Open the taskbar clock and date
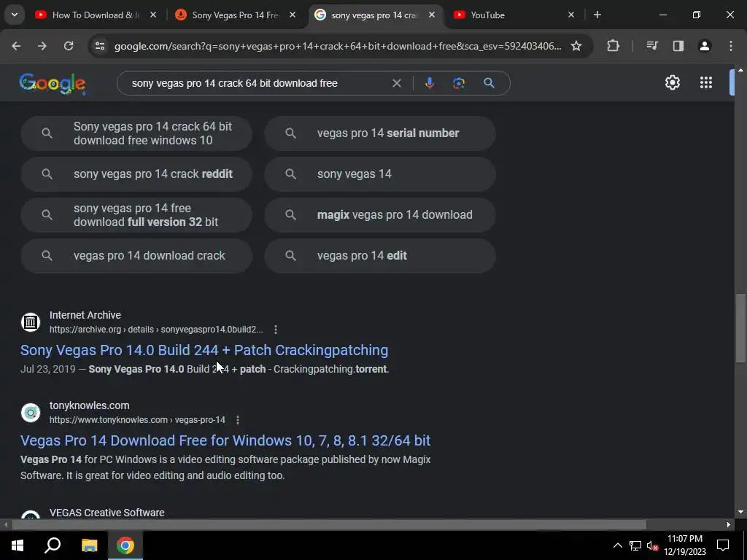747x560 pixels. (x=684, y=545)
